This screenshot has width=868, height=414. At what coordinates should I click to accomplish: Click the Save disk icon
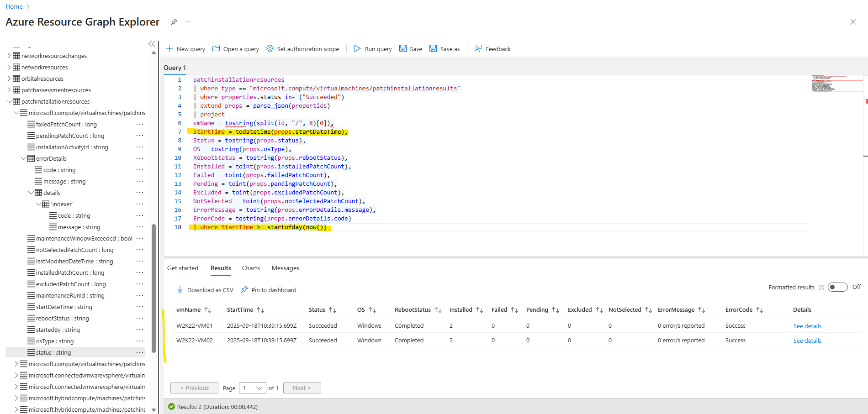coord(403,49)
